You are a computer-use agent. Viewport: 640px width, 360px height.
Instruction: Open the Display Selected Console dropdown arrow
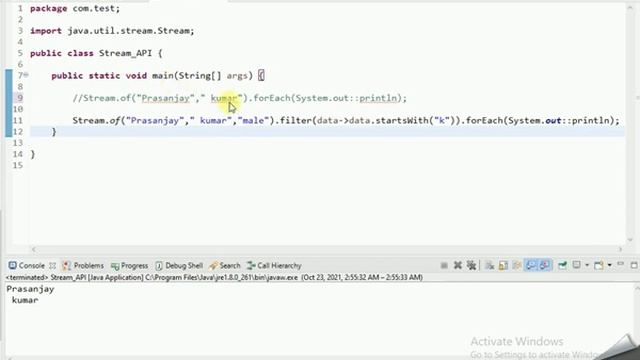587,266
